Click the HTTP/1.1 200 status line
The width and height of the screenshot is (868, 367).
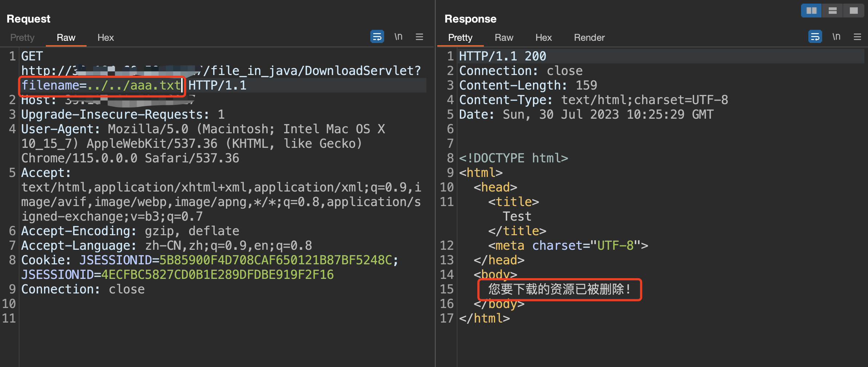point(503,56)
